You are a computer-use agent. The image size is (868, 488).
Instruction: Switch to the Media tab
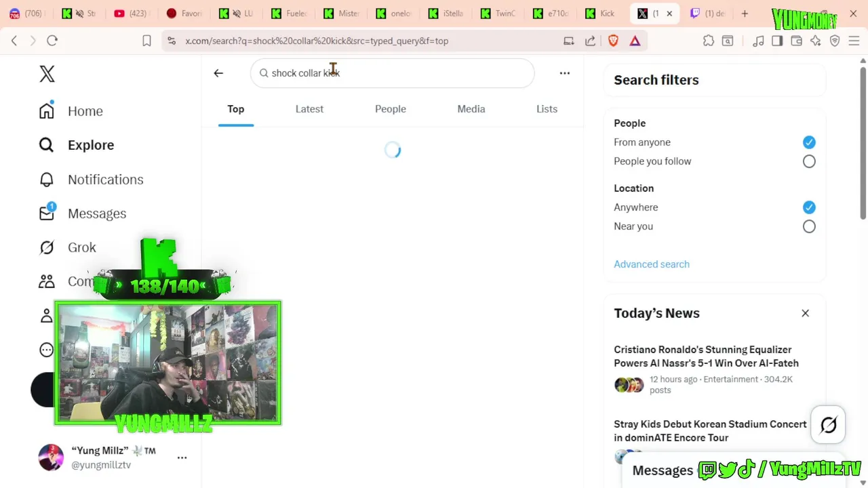(x=471, y=109)
